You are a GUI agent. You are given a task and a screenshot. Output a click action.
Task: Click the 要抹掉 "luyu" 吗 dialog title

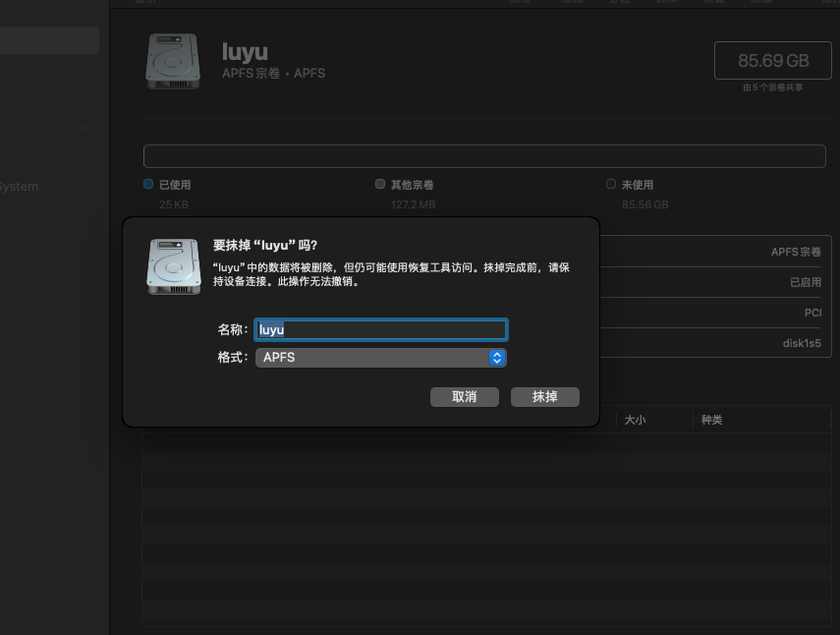click(x=265, y=246)
